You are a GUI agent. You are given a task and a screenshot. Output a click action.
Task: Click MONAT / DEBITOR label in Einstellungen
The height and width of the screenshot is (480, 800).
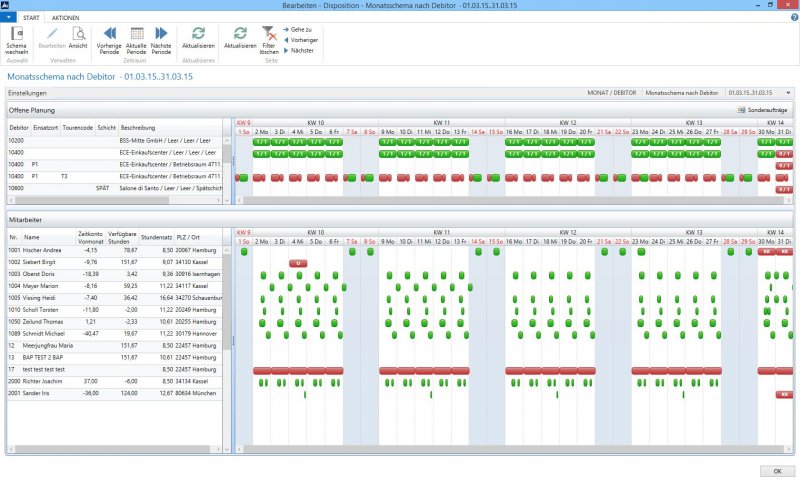611,93
